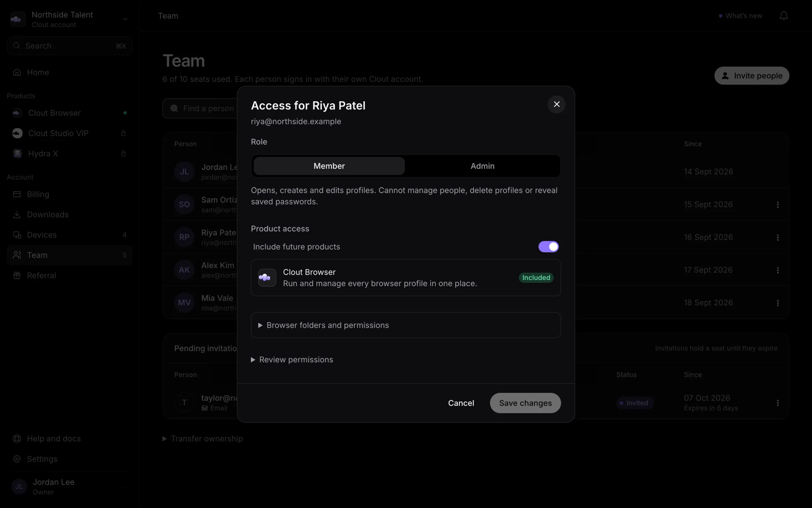Click the Home icon in sidebar
The image size is (812, 508).
[x=17, y=72]
